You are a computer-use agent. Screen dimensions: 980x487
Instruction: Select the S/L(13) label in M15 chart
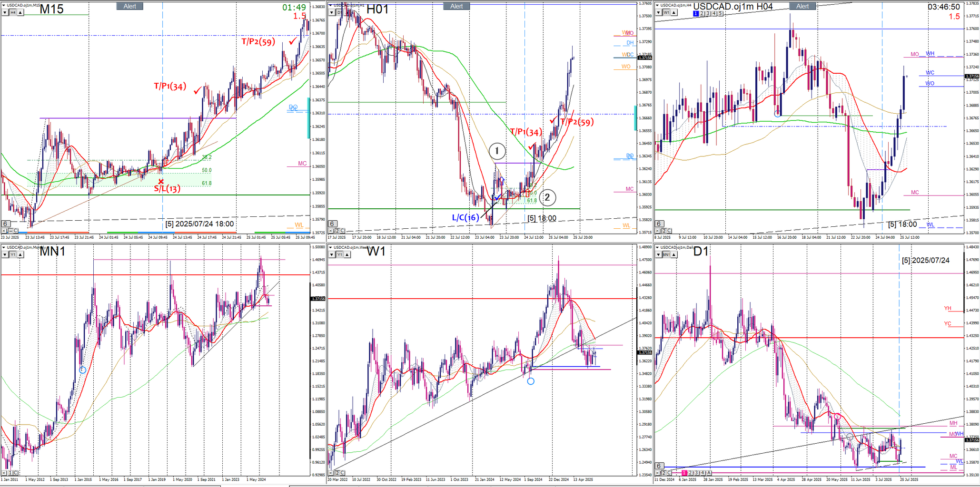coord(167,189)
